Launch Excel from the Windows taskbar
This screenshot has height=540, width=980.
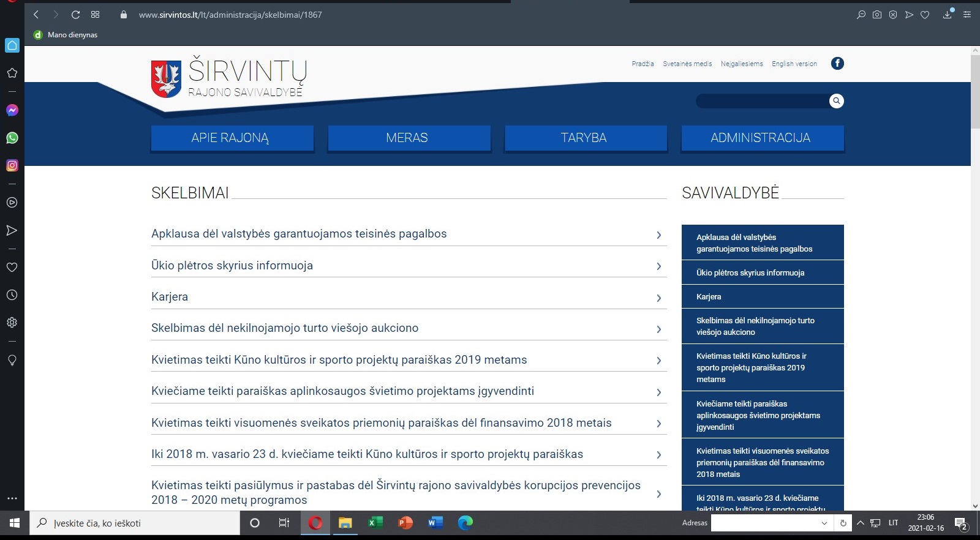[375, 523]
